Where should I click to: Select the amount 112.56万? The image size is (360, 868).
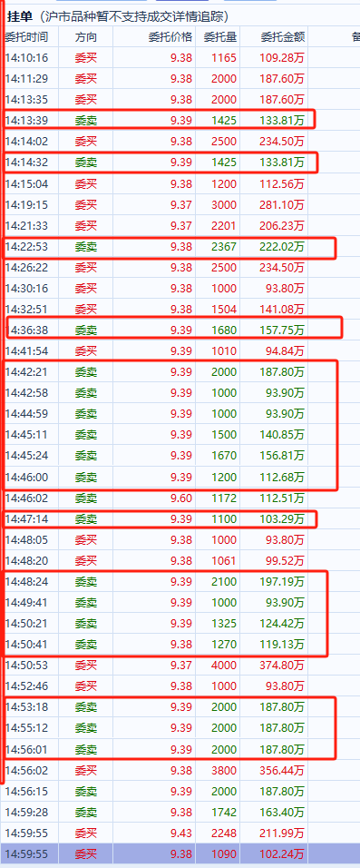[282, 183]
